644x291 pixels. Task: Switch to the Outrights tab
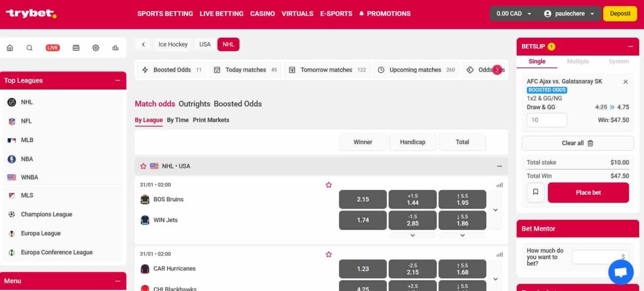[x=194, y=104]
